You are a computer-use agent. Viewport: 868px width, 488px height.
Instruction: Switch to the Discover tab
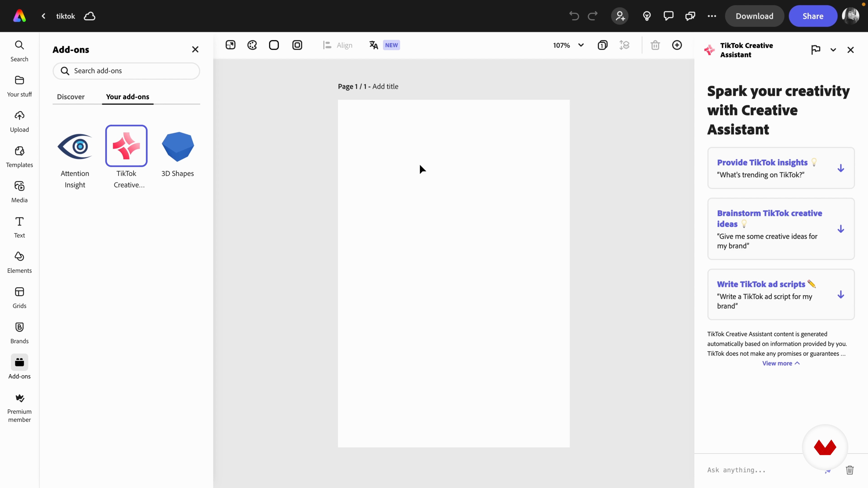point(71,97)
